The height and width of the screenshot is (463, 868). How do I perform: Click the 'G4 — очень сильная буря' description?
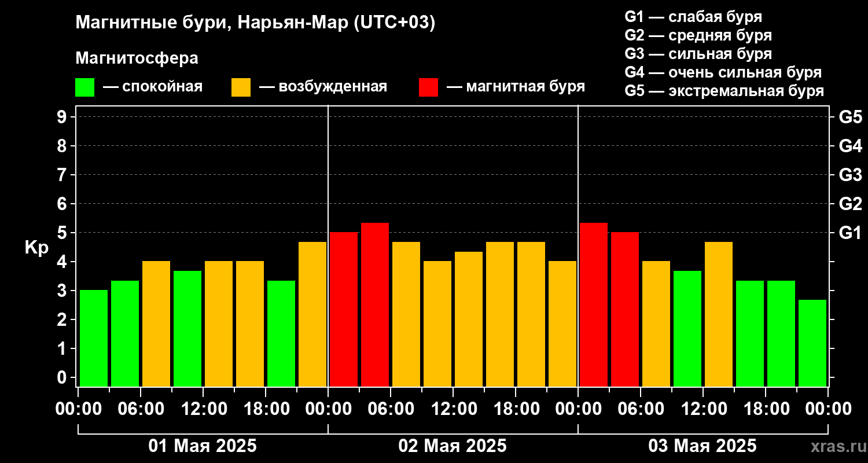pyautogui.click(x=723, y=72)
